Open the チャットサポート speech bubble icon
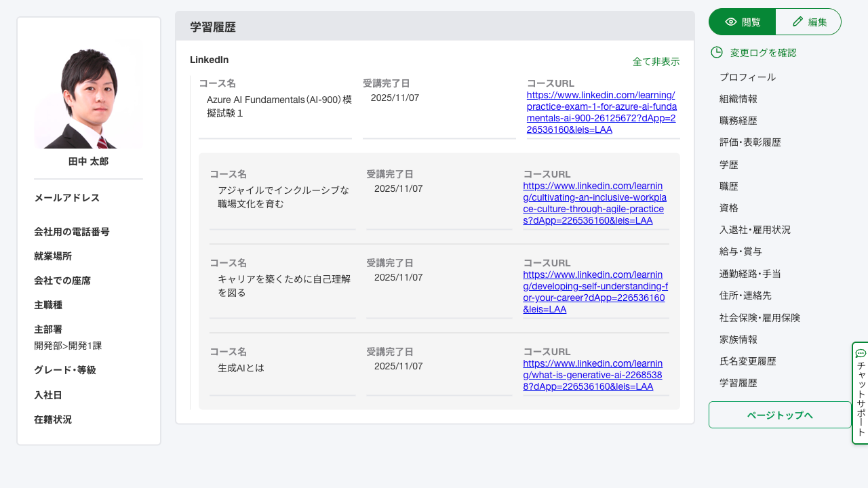This screenshot has width=868, height=488. coord(860,352)
